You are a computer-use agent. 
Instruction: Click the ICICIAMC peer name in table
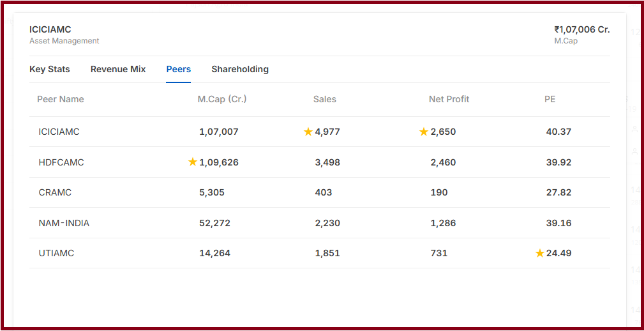59,132
